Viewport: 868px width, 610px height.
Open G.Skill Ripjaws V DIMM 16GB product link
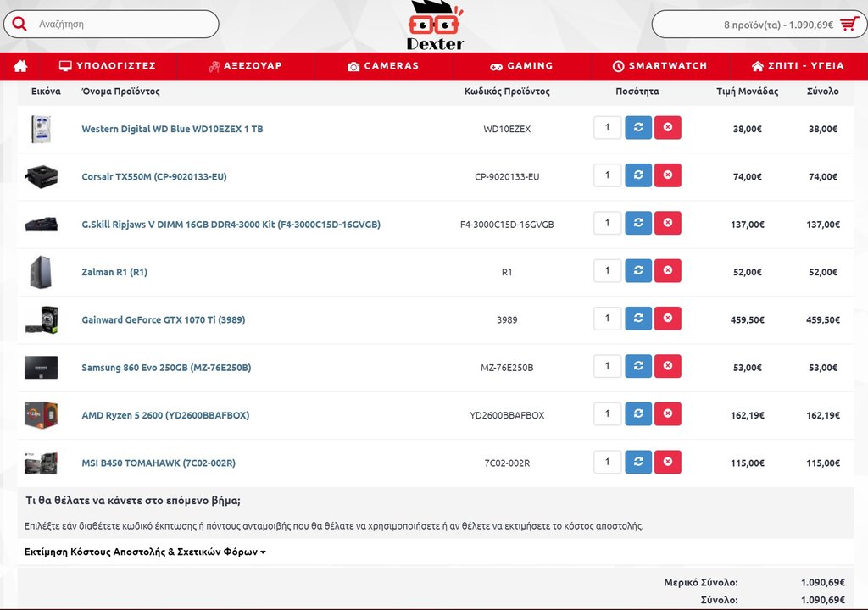pos(231,225)
